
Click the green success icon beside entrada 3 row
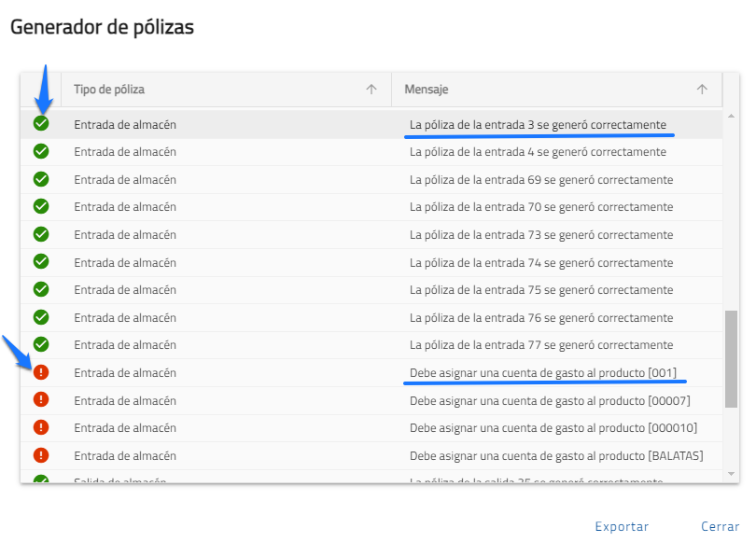click(x=41, y=124)
